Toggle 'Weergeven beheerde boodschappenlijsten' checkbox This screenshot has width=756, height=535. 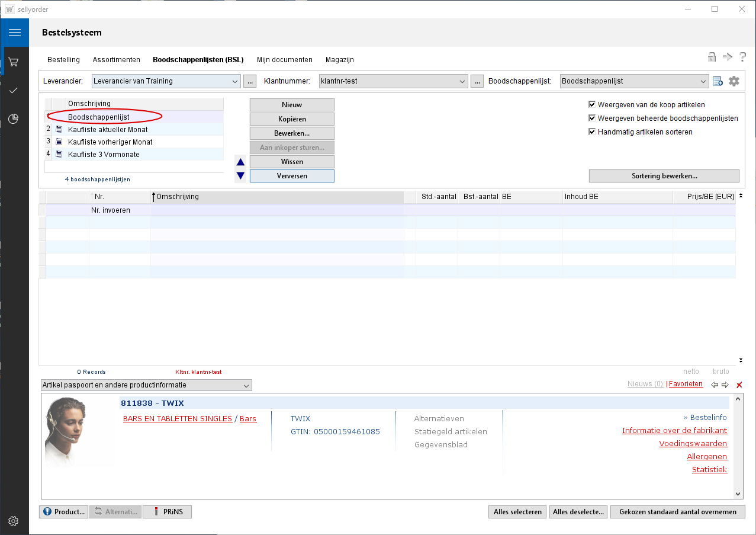click(x=592, y=118)
